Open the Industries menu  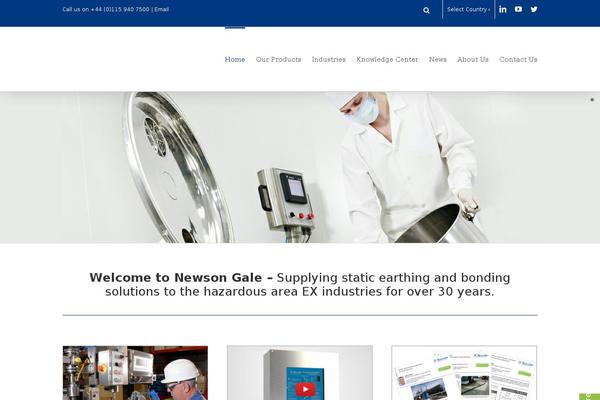pos(329,59)
